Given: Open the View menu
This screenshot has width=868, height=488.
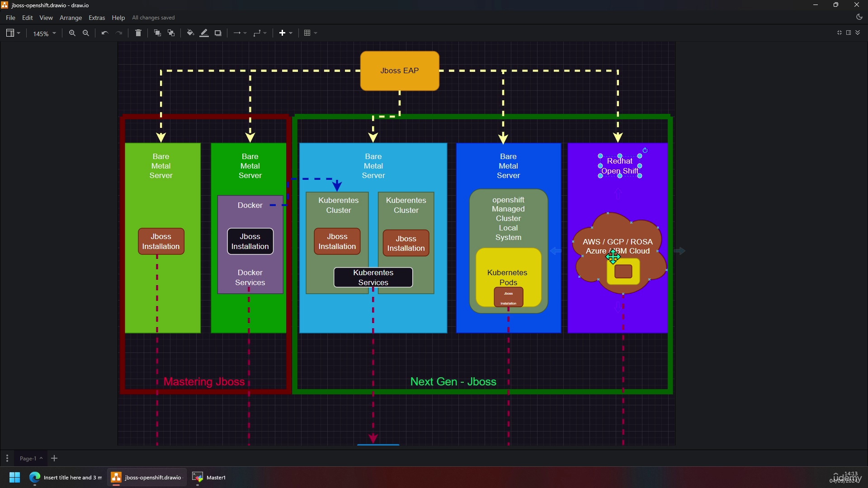Looking at the screenshot, I should point(46,18).
